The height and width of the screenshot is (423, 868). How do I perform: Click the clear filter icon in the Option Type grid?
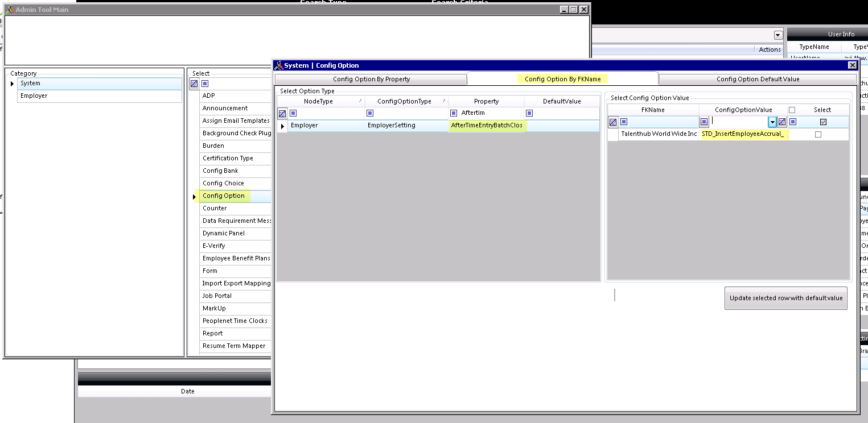click(282, 113)
